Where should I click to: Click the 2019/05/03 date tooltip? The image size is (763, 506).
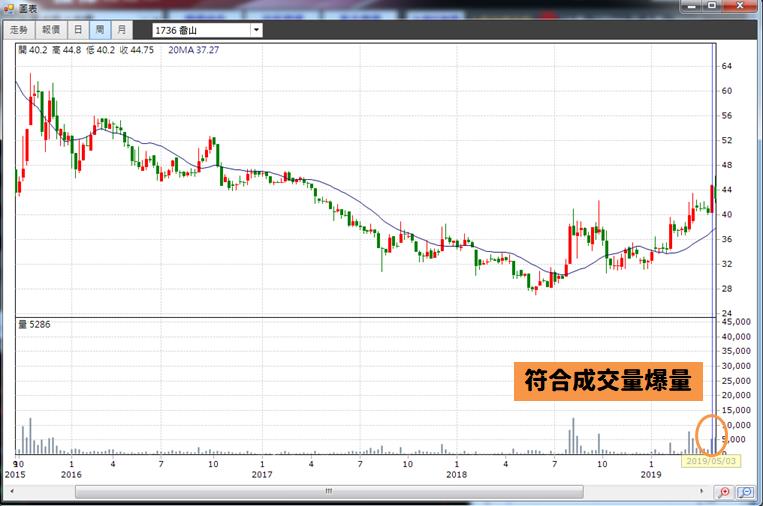711,461
